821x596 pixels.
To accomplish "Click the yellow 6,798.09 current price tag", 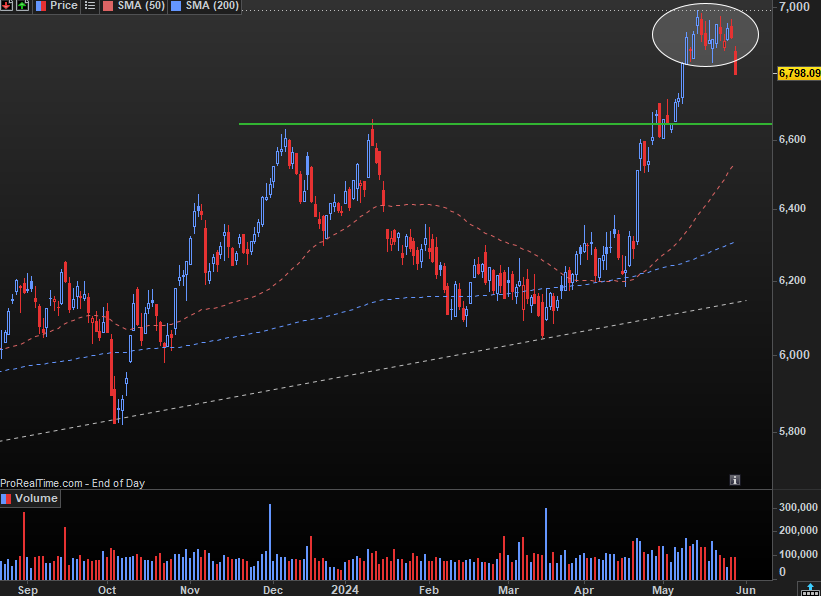I will click(799, 73).
